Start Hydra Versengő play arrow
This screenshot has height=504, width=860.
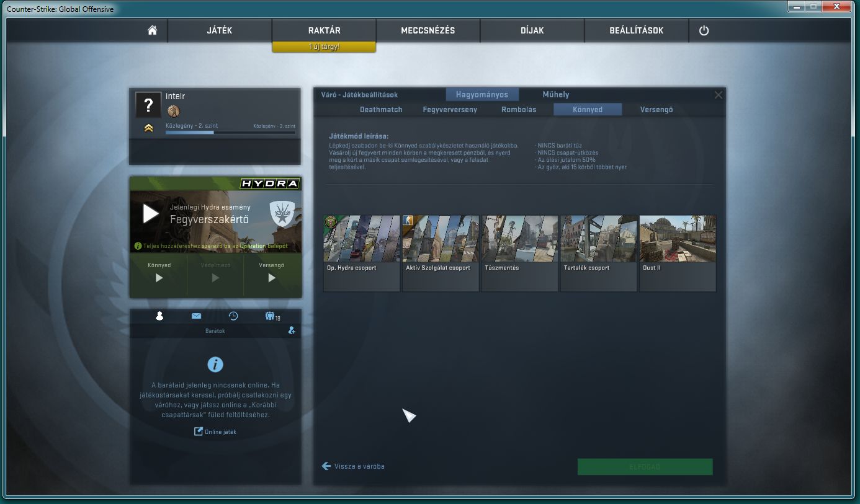click(272, 278)
